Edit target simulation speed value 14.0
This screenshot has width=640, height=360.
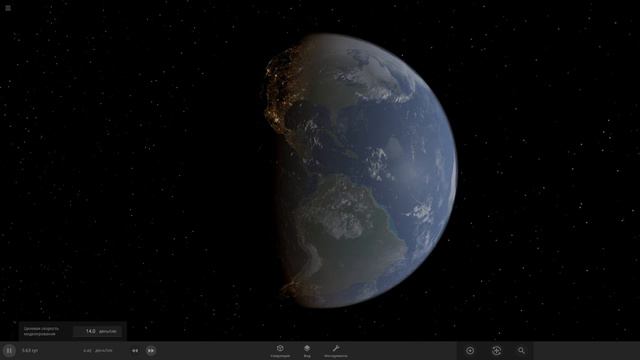point(97,331)
